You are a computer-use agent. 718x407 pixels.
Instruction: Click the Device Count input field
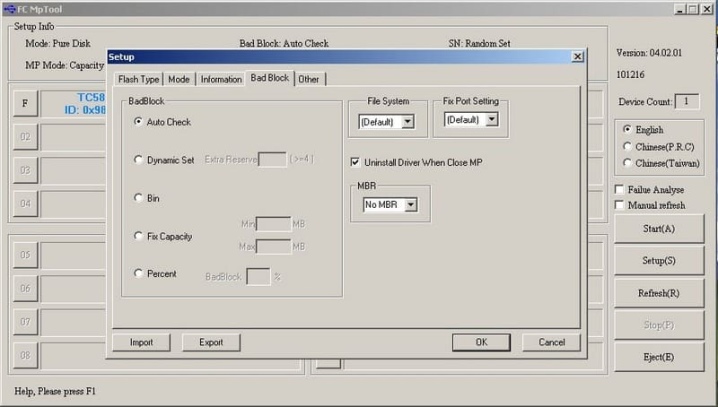[686, 101]
